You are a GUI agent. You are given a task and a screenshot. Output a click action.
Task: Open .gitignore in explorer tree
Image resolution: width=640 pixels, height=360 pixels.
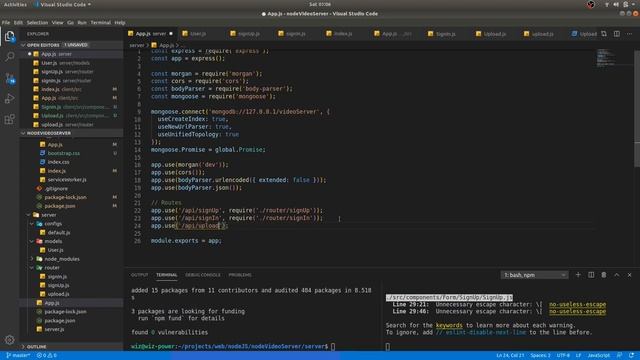pyautogui.click(x=56, y=189)
